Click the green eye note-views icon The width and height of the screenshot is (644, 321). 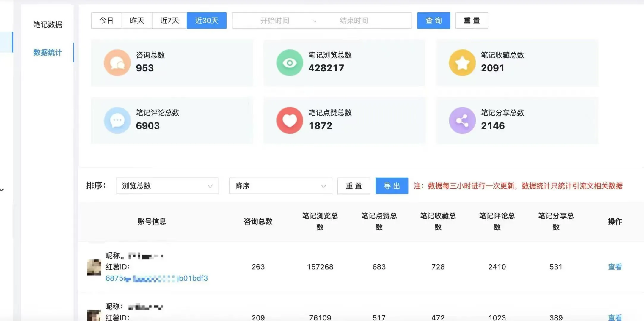click(289, 62)
